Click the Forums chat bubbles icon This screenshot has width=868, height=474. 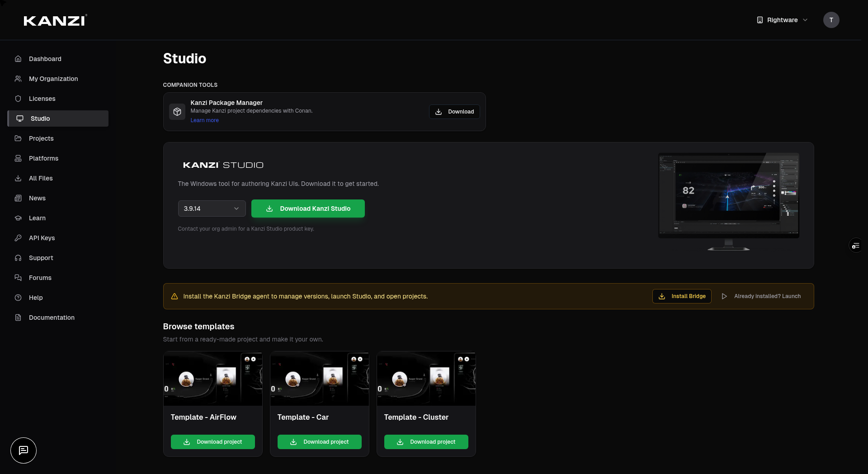(18, 278)
